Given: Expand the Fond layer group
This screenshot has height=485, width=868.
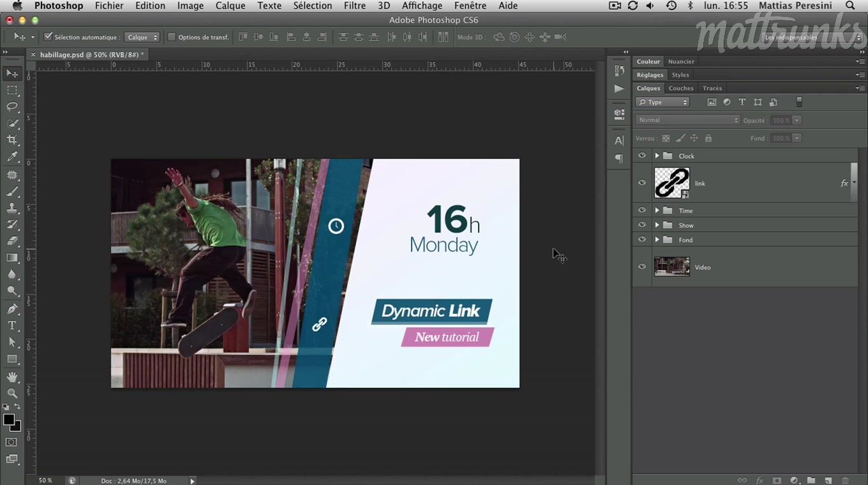Looking at the screenshot, I should [657, 240].
